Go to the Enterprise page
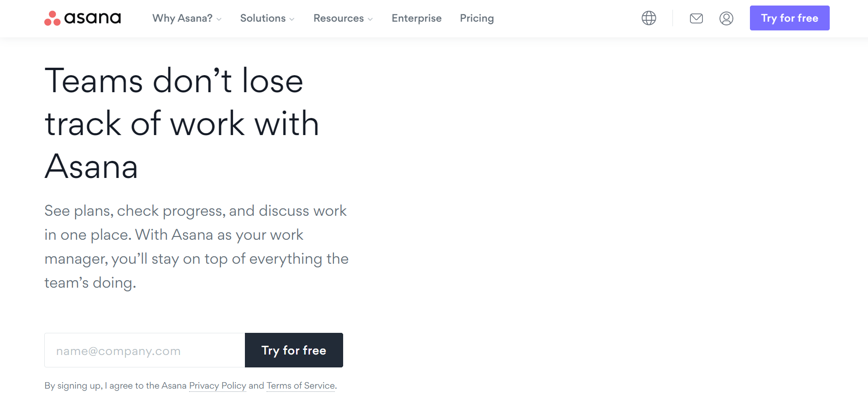Image resolution: width=868 pixels, height=396 pixels. pyautogui.click(x=416, y=18)
